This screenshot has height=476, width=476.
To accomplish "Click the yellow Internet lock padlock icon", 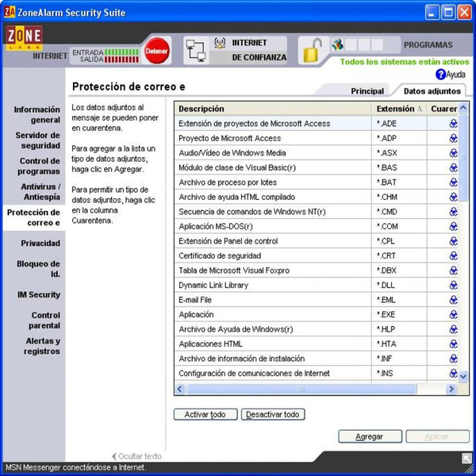I will point(313,51).
